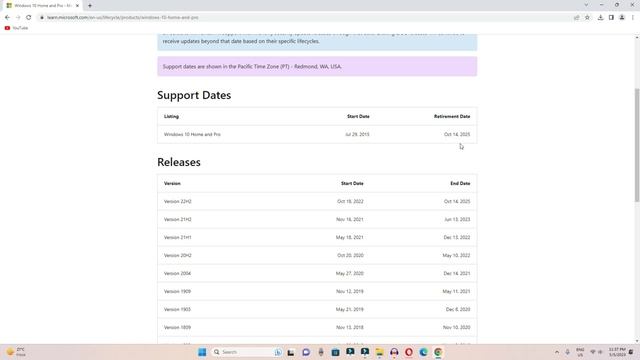Open network and volume quick settings

(x=596, y=352)
